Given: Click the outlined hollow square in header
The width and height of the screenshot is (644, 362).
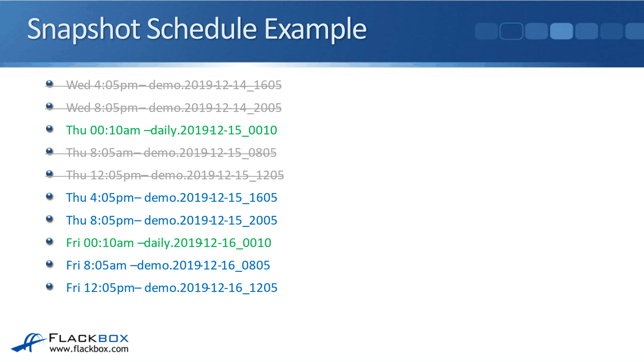Looking at the screenshot, I should point(511,31).
